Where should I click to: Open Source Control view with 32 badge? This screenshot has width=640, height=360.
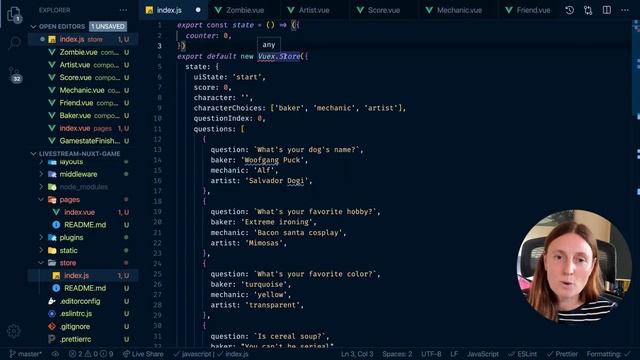[14, 74]
